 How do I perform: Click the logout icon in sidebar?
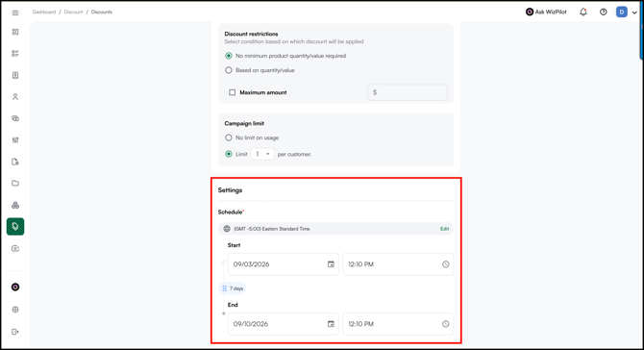coord(15,332)
